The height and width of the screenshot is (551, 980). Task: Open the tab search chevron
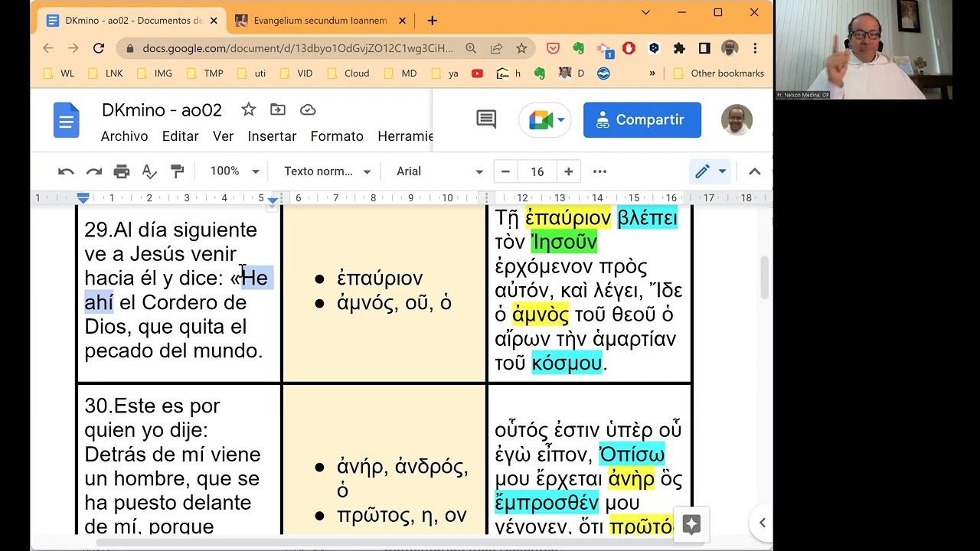tap(645, 12)
